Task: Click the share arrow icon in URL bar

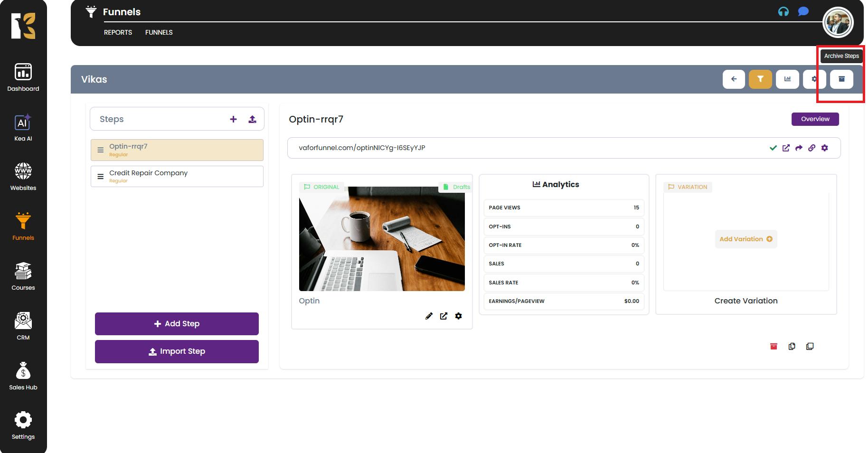Action: tap(799, 148)
